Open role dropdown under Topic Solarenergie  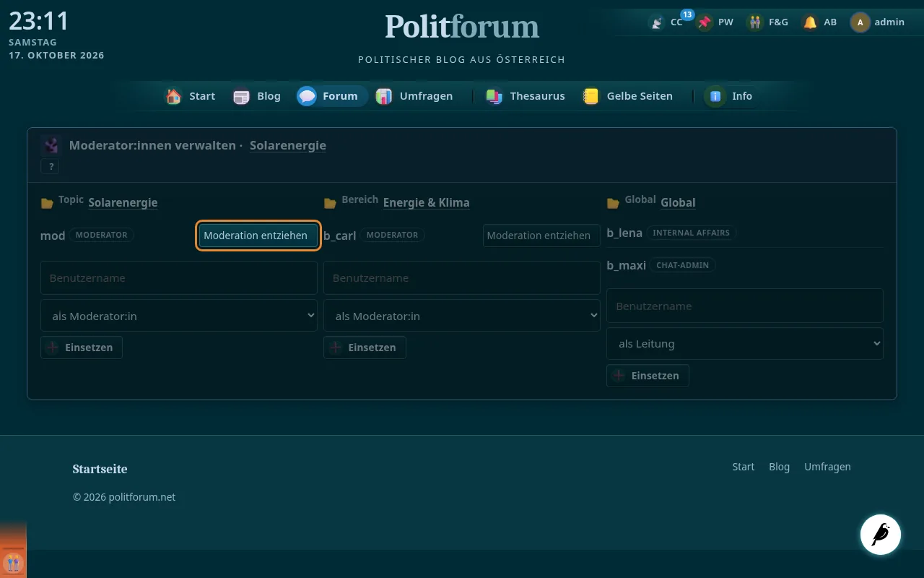pyautogui.click(x=179, y=316)
